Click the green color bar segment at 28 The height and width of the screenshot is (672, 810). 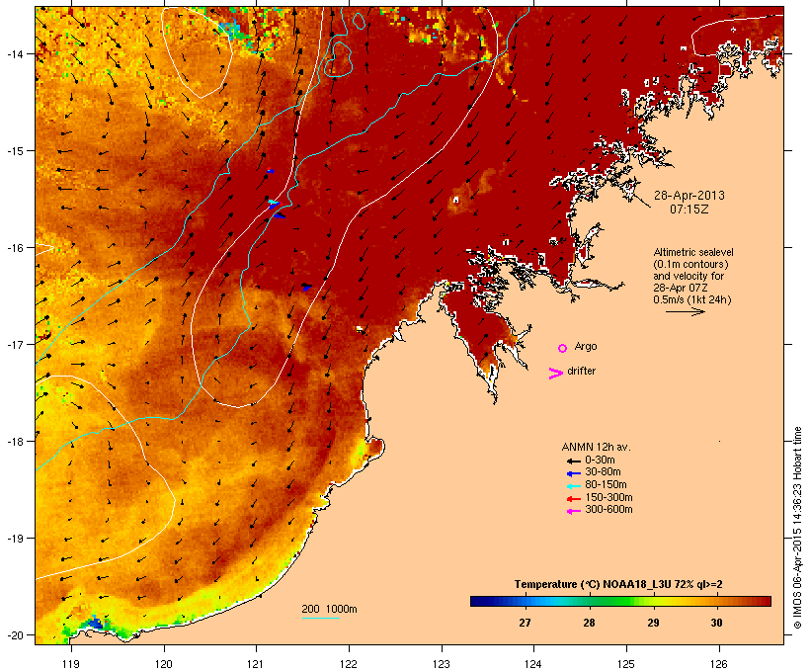[x=589, y=601]
